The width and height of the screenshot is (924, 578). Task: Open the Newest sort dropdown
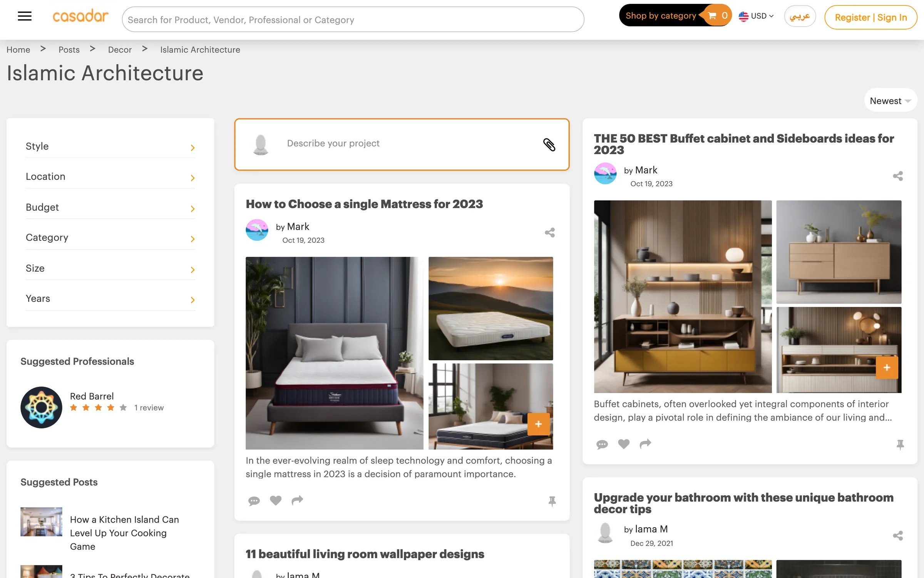pos(890,101)
